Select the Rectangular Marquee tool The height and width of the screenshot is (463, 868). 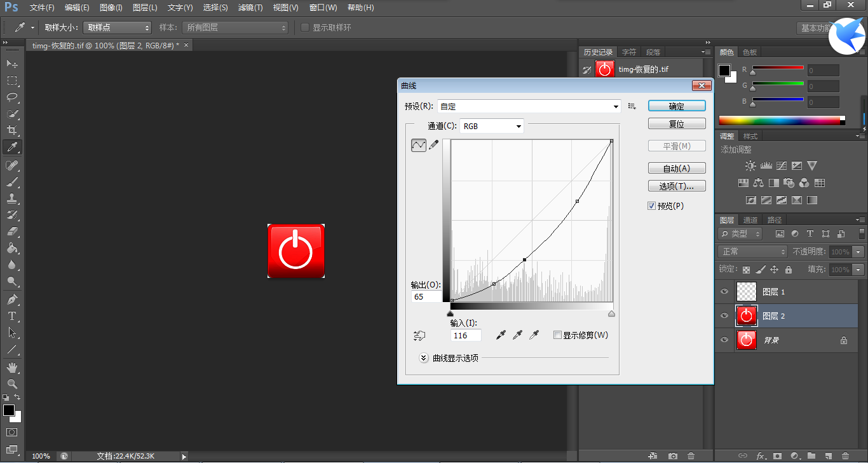[x=12, y=81]
